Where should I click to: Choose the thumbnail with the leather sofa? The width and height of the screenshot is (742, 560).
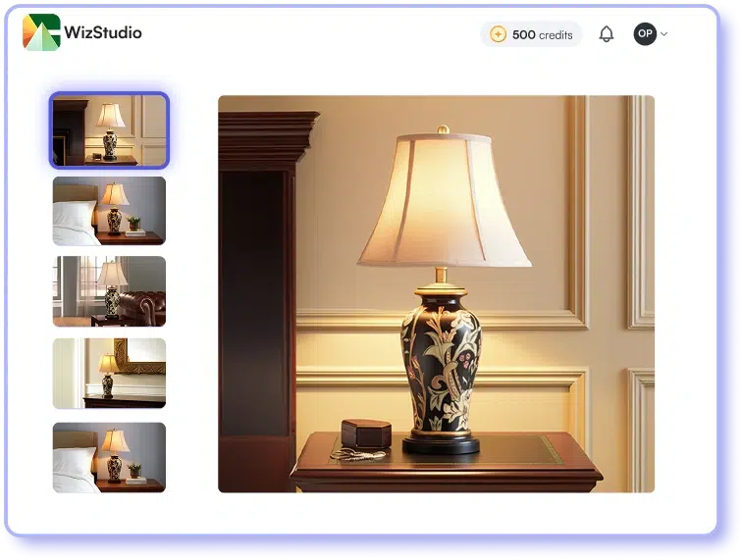[109, 291]
